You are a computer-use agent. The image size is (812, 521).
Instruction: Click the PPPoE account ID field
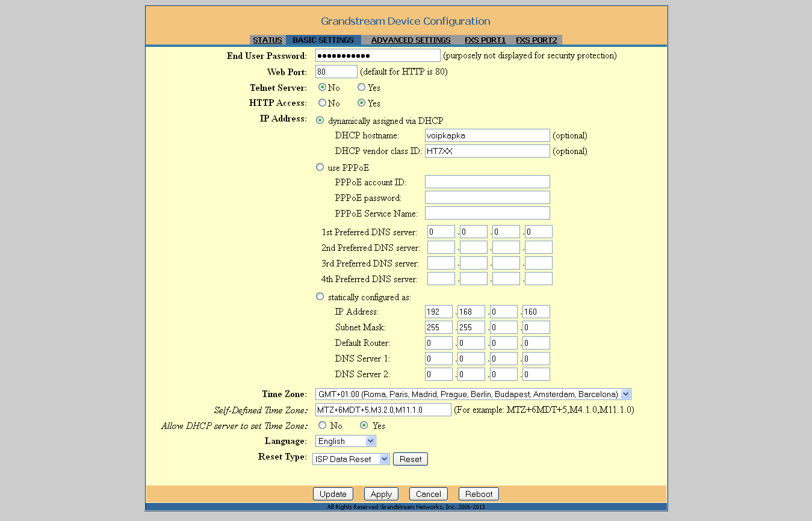[x=488, y=182]
